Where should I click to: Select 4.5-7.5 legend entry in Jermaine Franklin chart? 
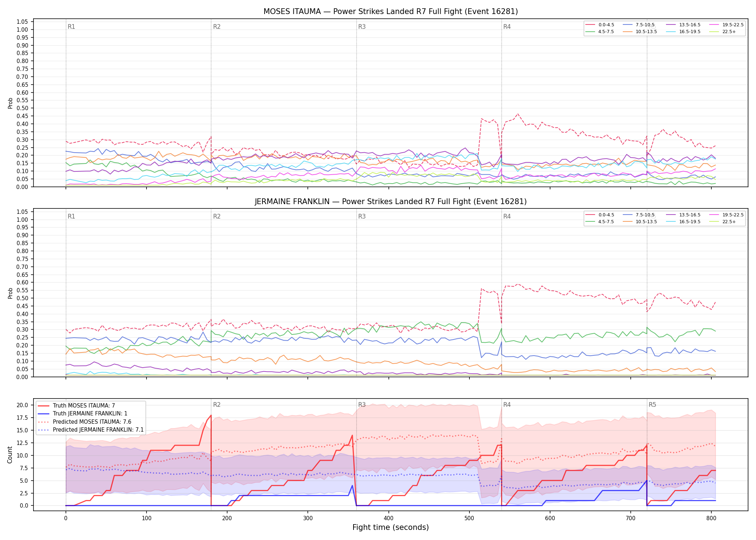[x=600, y=222]
